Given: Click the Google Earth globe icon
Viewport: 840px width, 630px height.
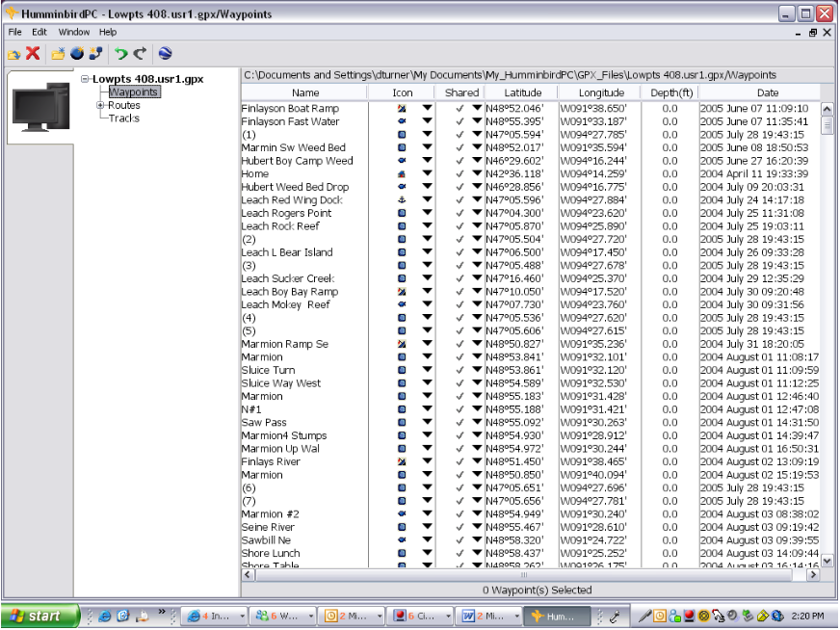Looking at the screenshot, I should (166, 53).
